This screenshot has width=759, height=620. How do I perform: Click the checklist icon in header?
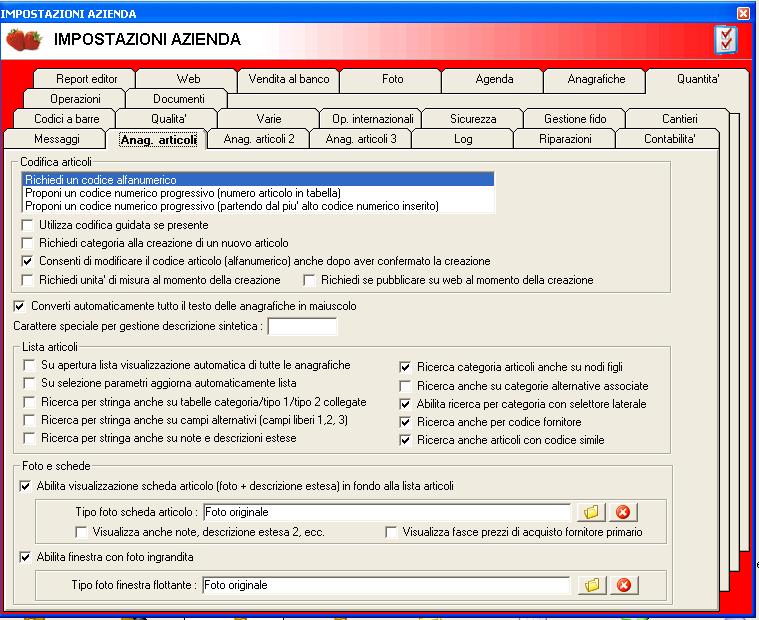tap(726, 40)
